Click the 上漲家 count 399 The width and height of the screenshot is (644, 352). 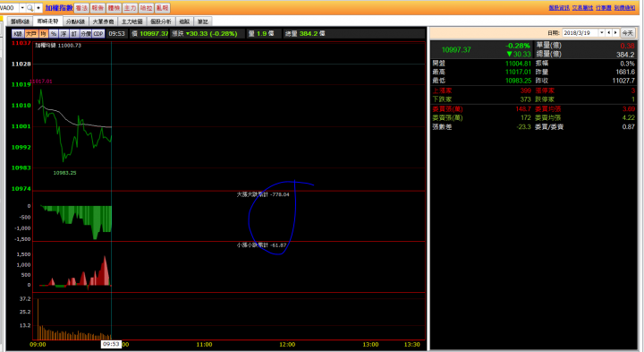526,90
